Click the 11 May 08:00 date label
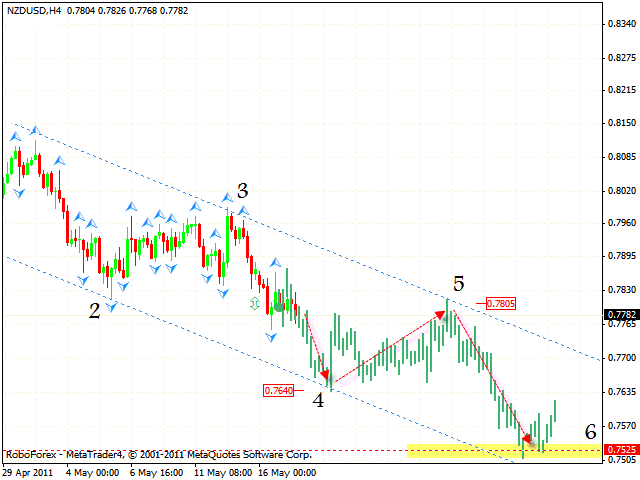The image size is (640, 480). point(224,472)
